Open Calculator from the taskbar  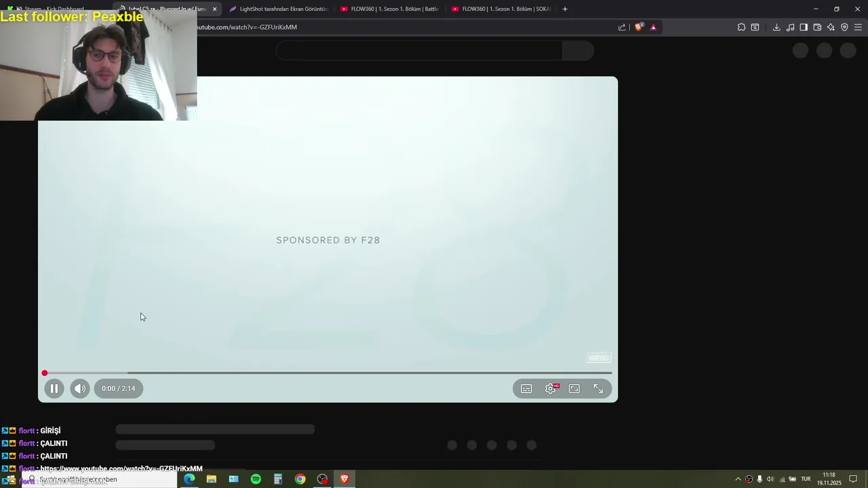pos(278,479)
